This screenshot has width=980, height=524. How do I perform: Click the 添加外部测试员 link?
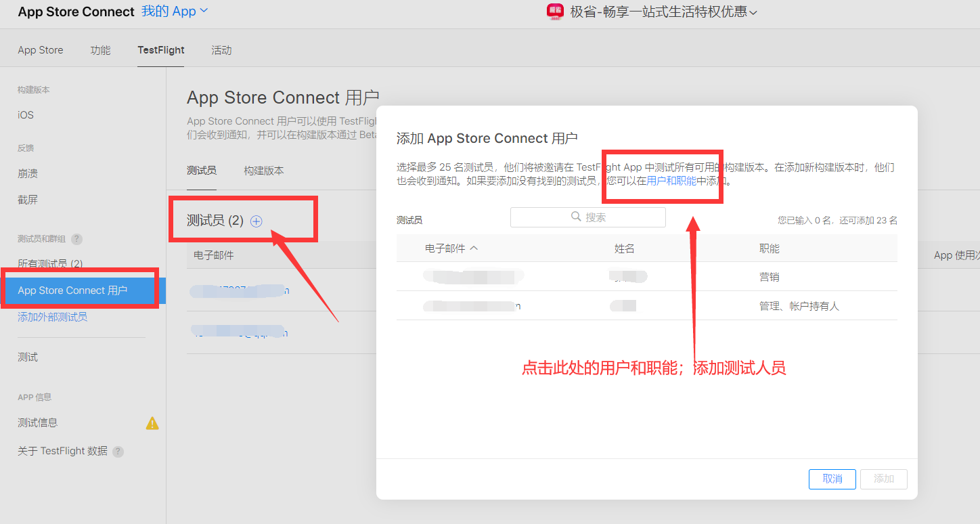tap(52, 317)
